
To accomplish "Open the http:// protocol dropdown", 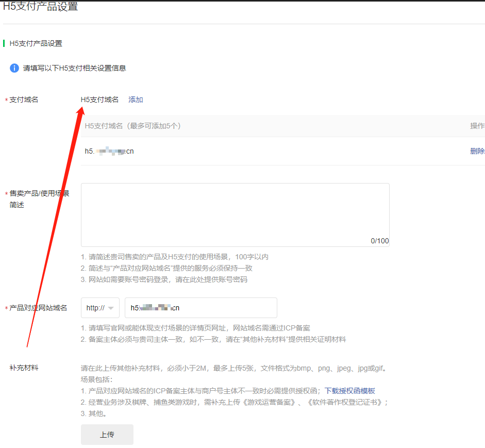I will pos(100,308).
